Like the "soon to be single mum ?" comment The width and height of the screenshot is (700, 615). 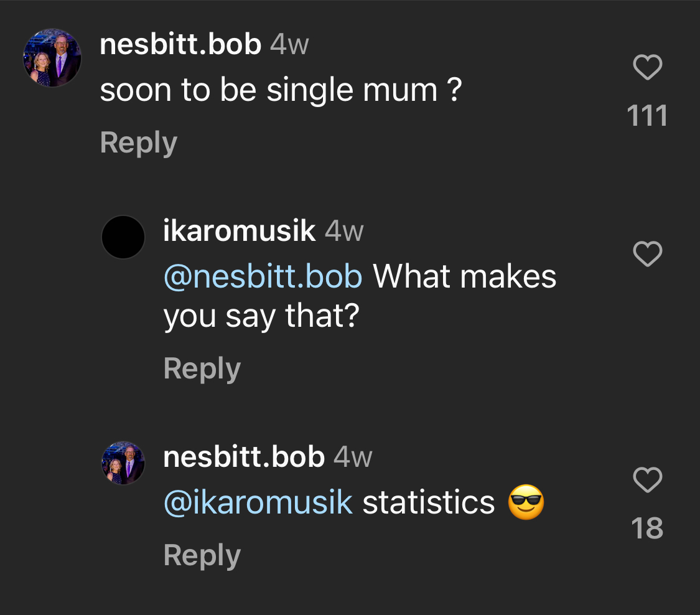point(647,67)
